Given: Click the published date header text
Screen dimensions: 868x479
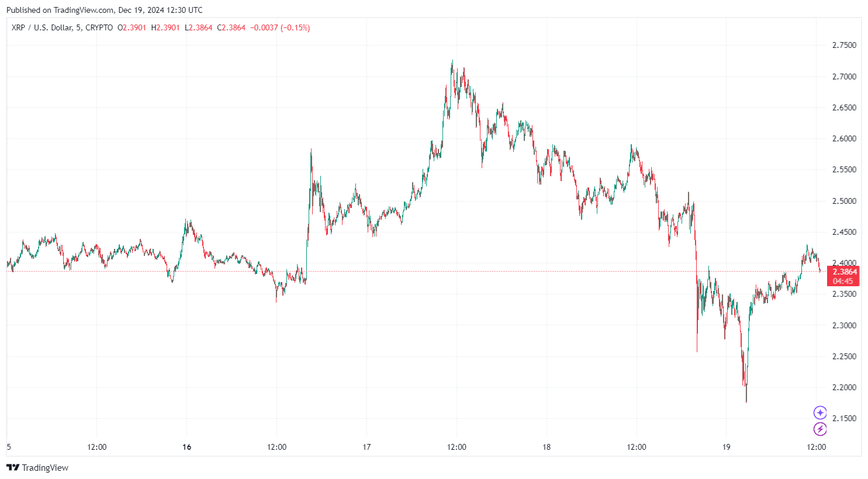Looking at the screenshot, I should pos(105,10).
